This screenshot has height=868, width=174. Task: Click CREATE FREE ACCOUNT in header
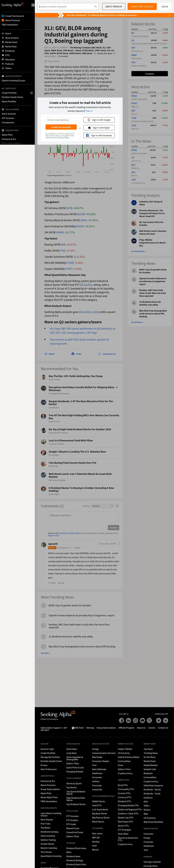(142, 6)
